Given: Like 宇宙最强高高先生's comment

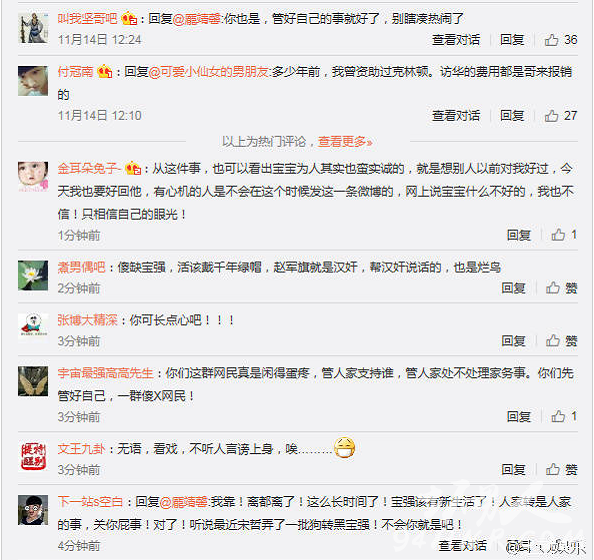Looking at the screenshot, I should [x=564, y=416].
